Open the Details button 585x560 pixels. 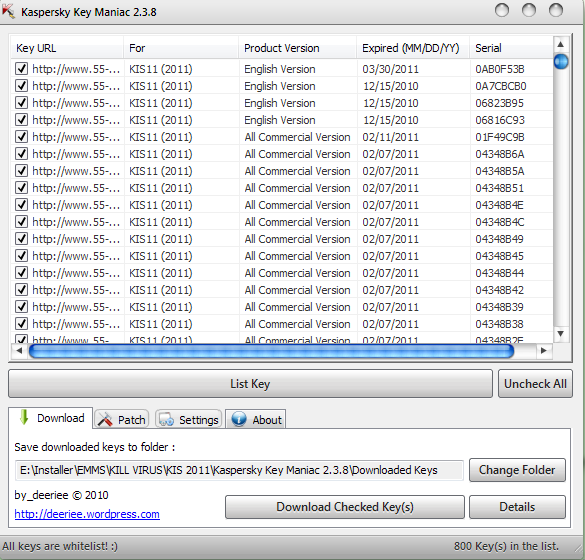click(517, 507)
